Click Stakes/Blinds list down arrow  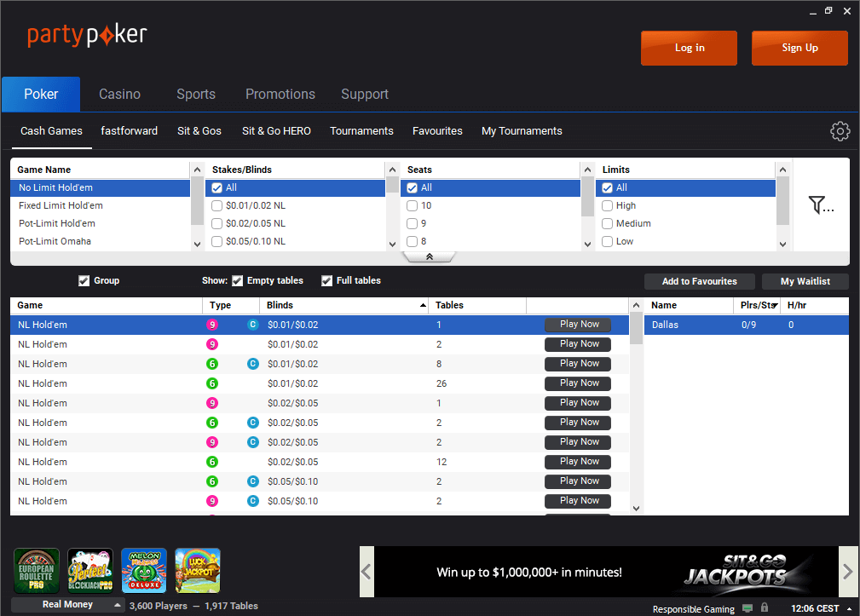(x=392, y=245)
